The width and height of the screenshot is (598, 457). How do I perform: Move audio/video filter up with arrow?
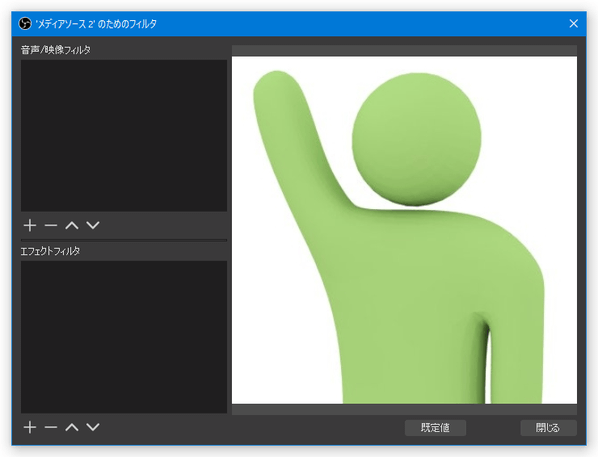pyautogui.click(x=72, y=225)
